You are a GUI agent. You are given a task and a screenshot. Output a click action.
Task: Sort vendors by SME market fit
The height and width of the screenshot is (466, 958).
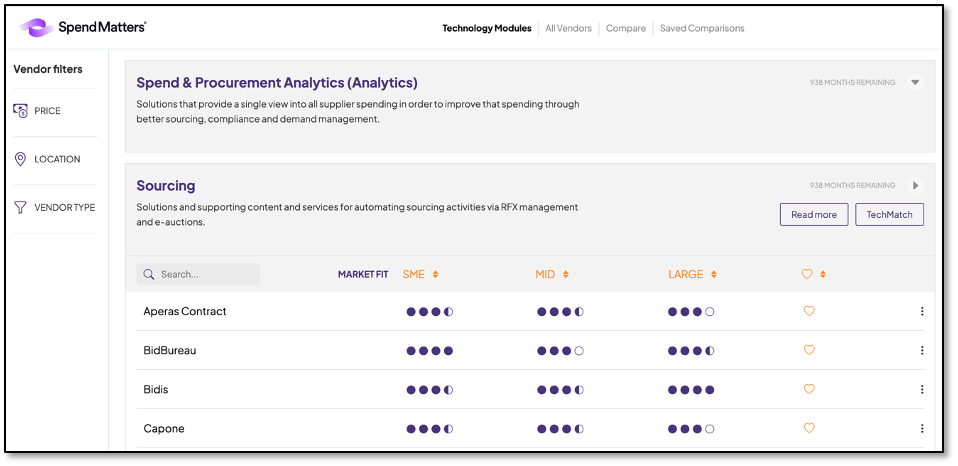pos(420,274)
